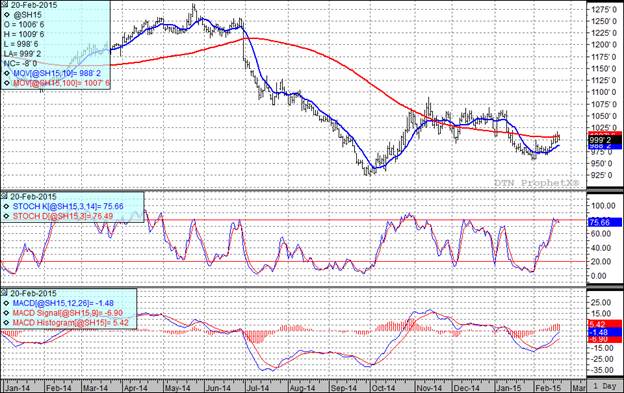This screenshot has height=393, width=624.
Task: Click the diamond marker beside MACD Signal
Action: [x=7, y=313]
